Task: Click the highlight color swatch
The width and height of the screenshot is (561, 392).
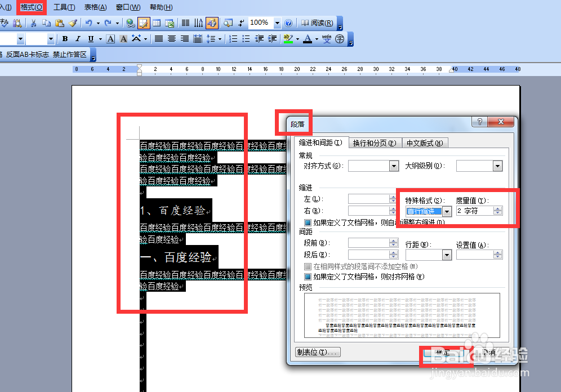Action: click(x=288, y=39)
